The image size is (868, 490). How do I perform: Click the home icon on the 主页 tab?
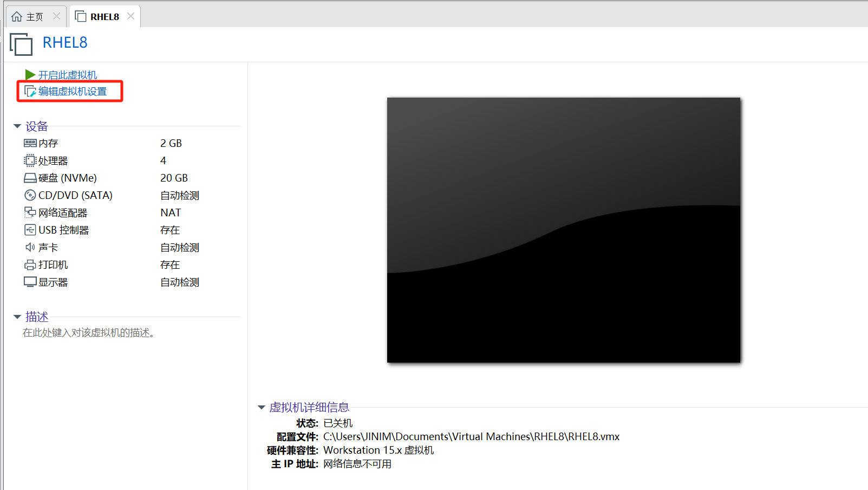click(x=17, y=17)
